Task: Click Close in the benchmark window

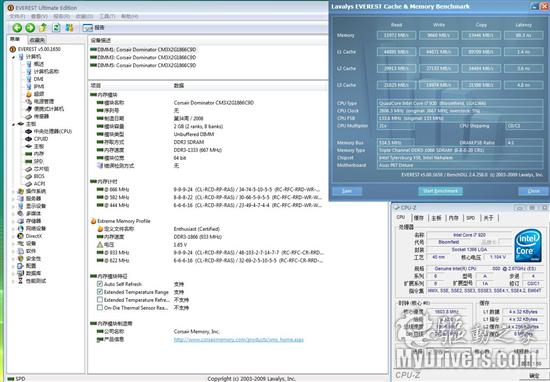Action: [534, 191]
